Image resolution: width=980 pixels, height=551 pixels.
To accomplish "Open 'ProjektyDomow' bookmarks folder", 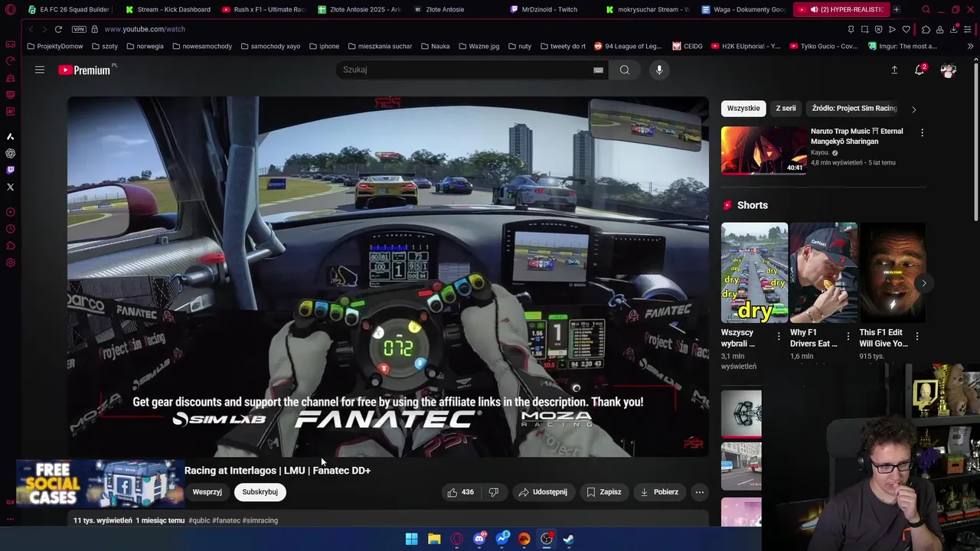I will pyautogui.click(x=54, y=46).
